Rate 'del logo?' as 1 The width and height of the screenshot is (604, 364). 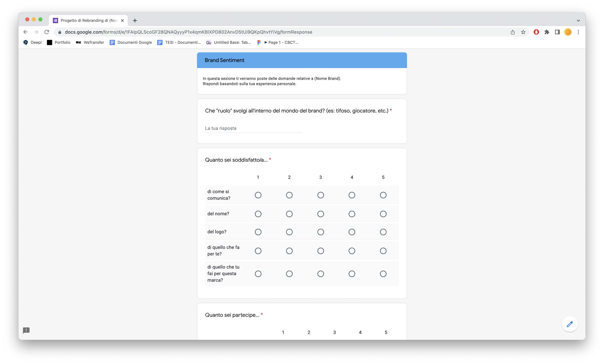tap(258, 232)
